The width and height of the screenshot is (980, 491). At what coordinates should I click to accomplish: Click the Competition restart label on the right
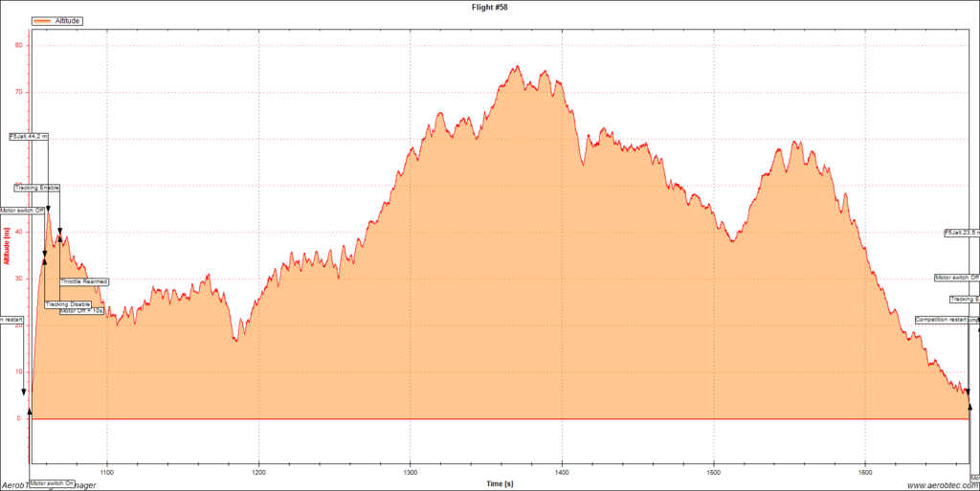coord(941,319)
